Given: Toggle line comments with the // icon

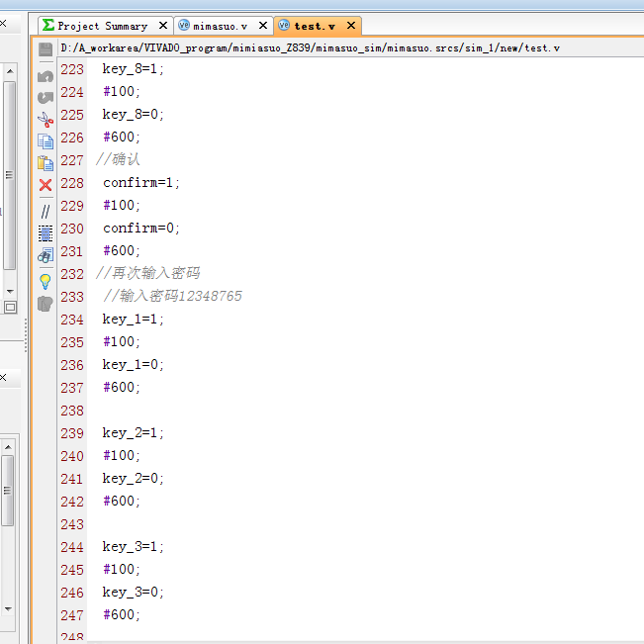Looking at the screenshot, I should coord(46,211).
